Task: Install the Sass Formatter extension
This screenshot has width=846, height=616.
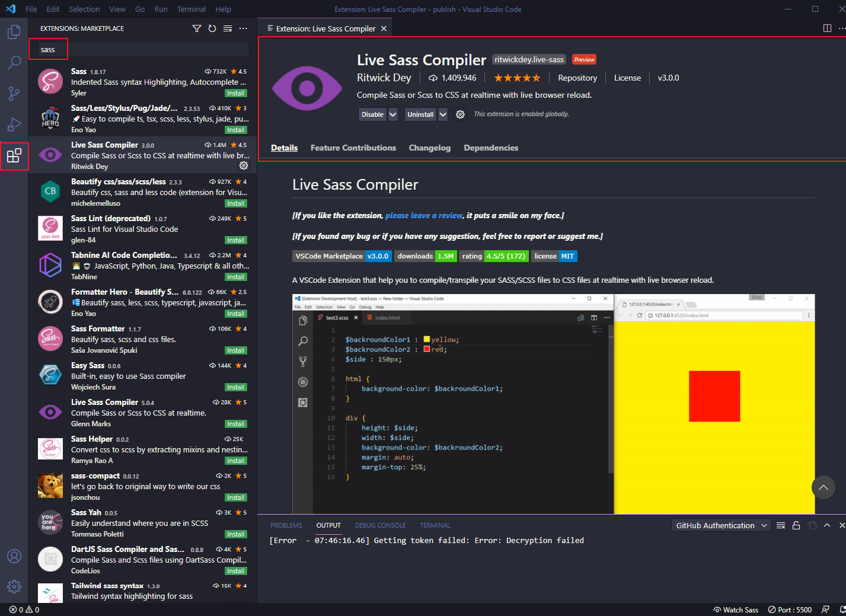Action: click(x=236, y=350)
